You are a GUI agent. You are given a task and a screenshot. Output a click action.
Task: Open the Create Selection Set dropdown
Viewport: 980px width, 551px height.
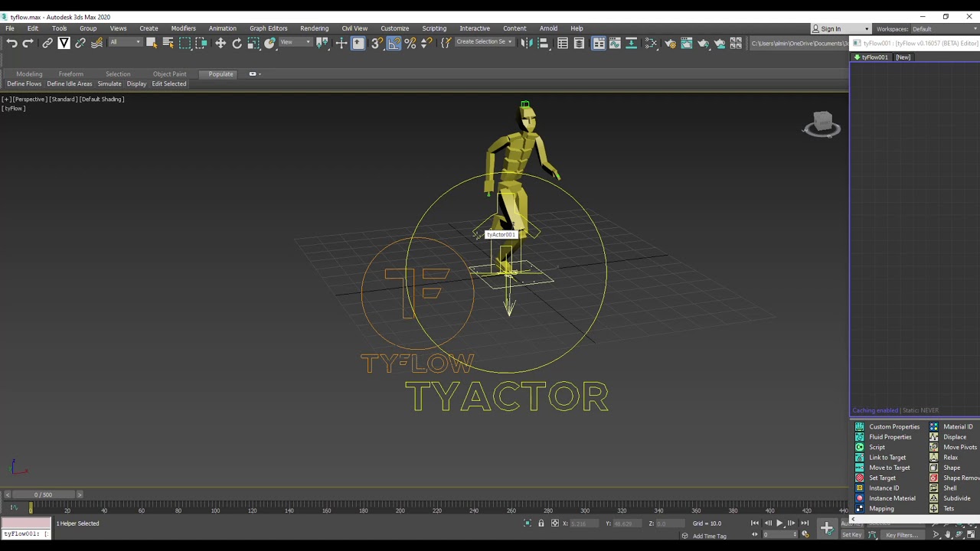(x=484, y=42)
